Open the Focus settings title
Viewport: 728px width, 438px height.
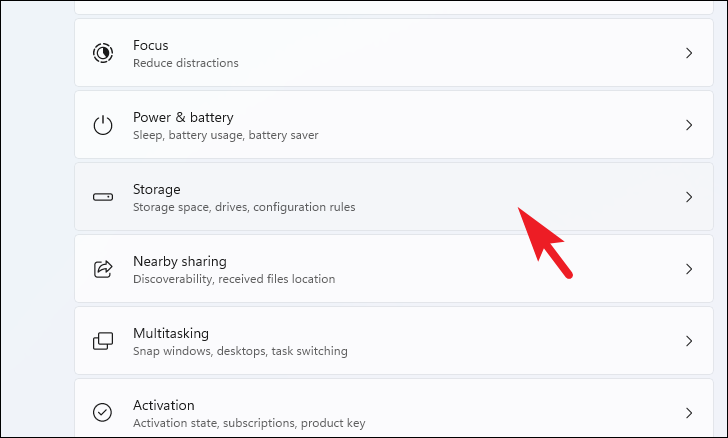(150, 45)
